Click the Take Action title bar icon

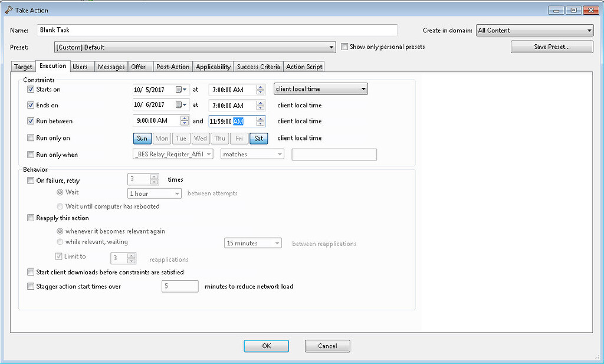click(x=8, y=9)
